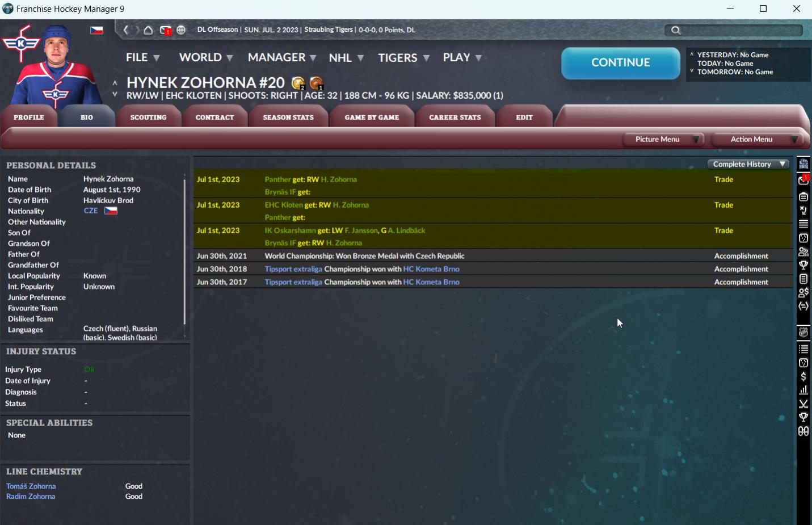The width and height of the screenshot is (812, 525).
Task: Click trophy icon below the staff people icon
Action: (x=803, y=265)
